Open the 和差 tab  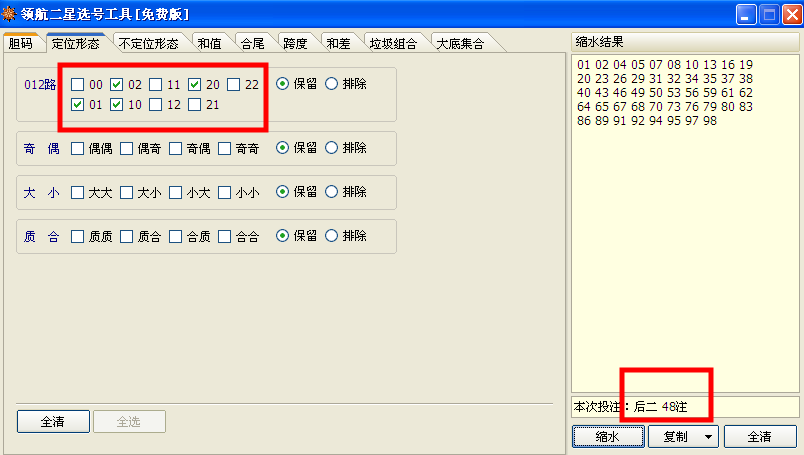338,44
